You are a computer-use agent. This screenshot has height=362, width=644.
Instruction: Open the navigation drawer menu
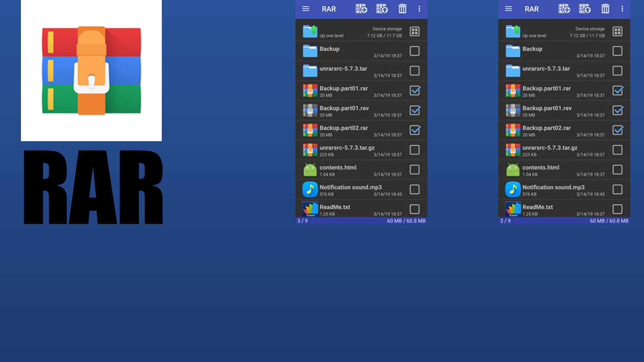(x=305, y=9)
